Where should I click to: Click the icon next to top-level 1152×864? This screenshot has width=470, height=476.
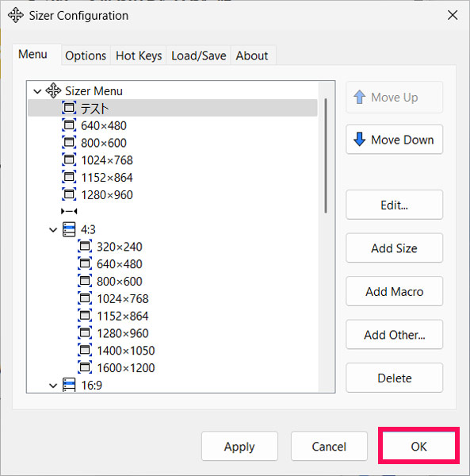point(69,177)
